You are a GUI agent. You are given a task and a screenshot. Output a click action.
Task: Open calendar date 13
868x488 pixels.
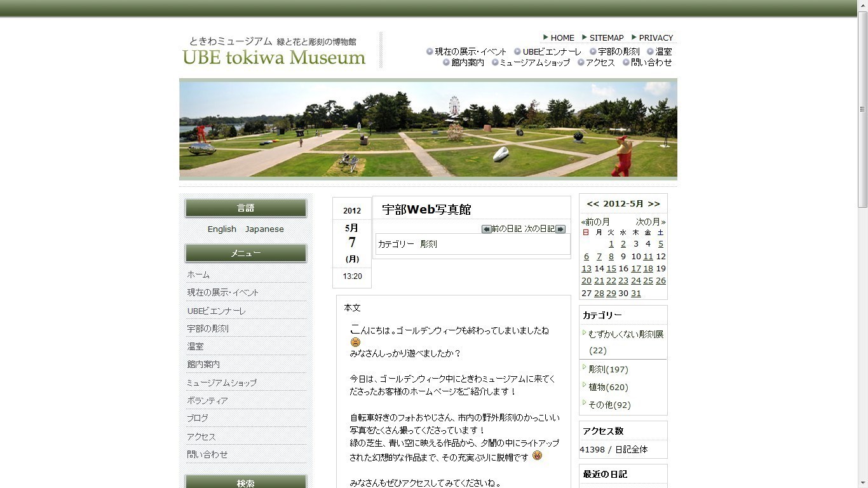(587, 269)
